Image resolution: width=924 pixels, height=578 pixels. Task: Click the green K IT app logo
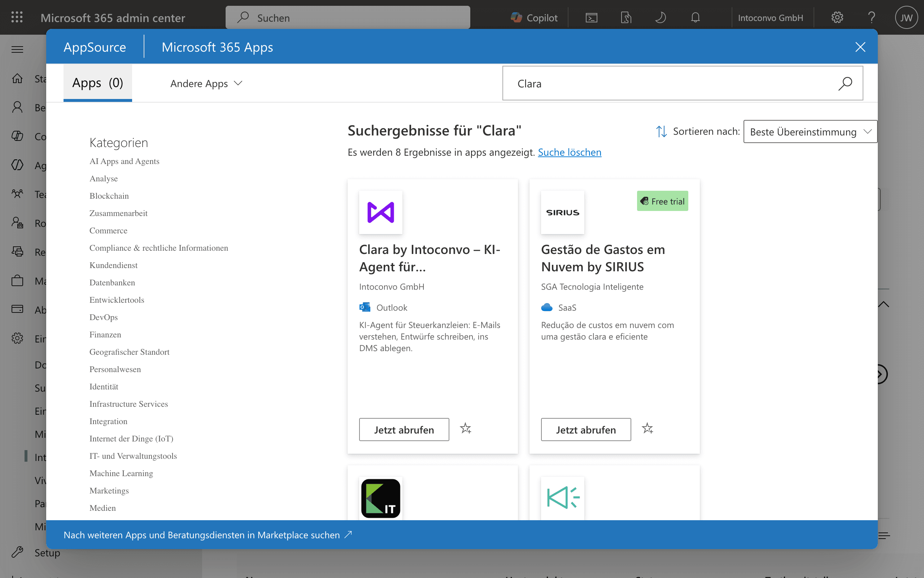pyautogui.click(x=381, y=498)
